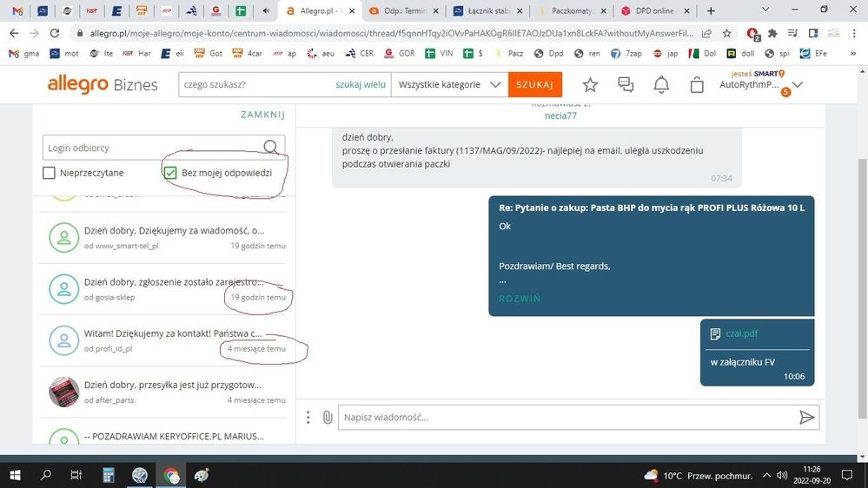Viewport: 868px width, 488px height.
Task: Open the necia77 user profile link
Action: click(x=560, y=115)
